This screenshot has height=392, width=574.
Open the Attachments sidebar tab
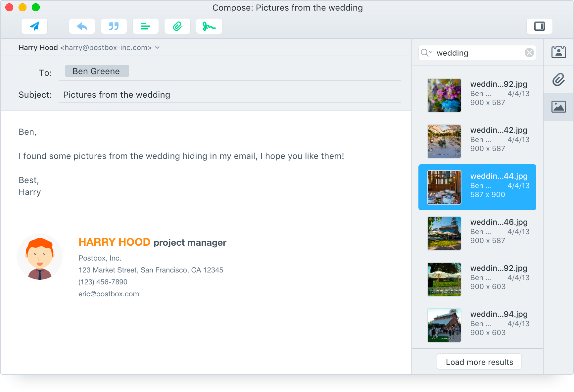(x=559, y=79)
